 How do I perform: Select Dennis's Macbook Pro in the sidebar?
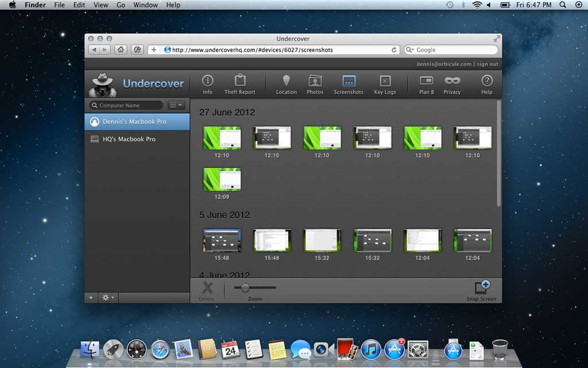click(x=137, y=122)
